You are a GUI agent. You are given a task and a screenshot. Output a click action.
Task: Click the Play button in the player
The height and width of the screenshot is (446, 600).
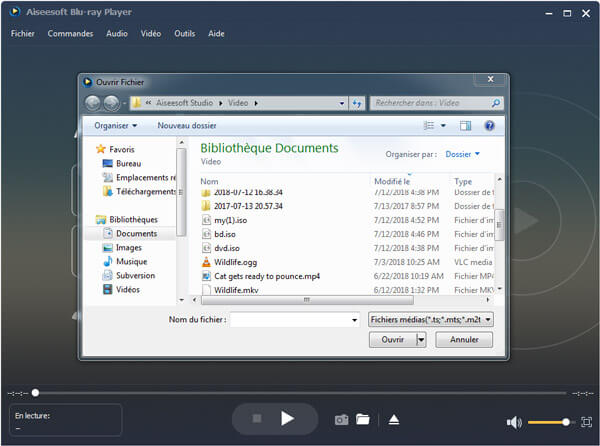[287, 419]
